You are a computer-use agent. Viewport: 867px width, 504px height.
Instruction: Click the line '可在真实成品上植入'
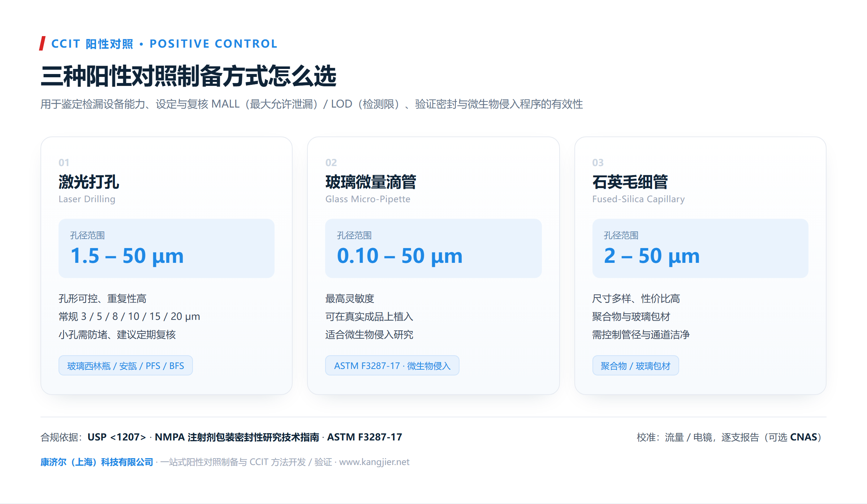tap(369, 317)
